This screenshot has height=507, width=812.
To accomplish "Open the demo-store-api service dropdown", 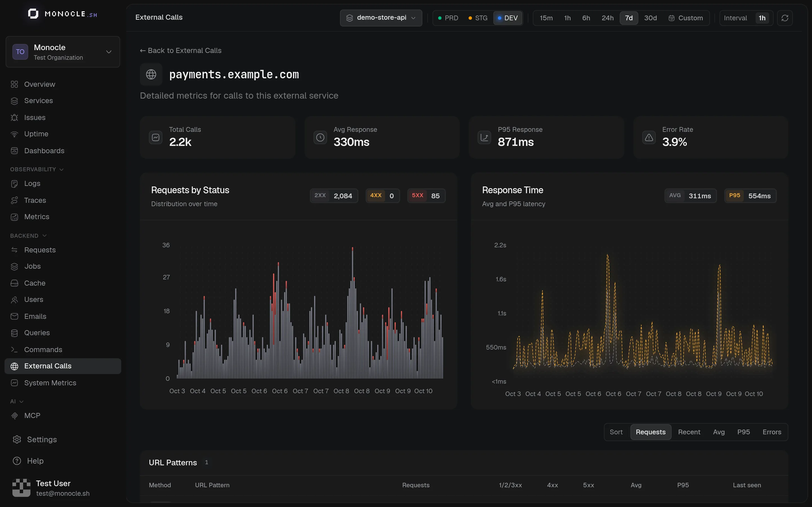I will (381, 18).
